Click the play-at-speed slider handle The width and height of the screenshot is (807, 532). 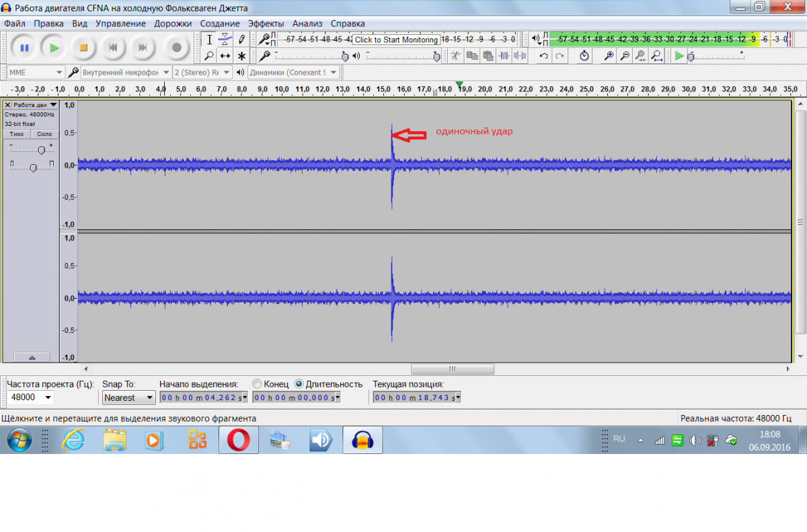click(690, 56)
